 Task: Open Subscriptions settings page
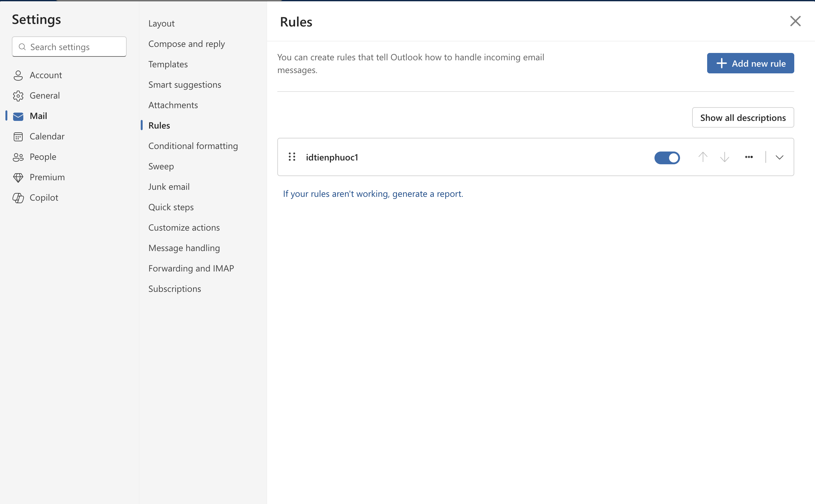(x=175, y=289)
